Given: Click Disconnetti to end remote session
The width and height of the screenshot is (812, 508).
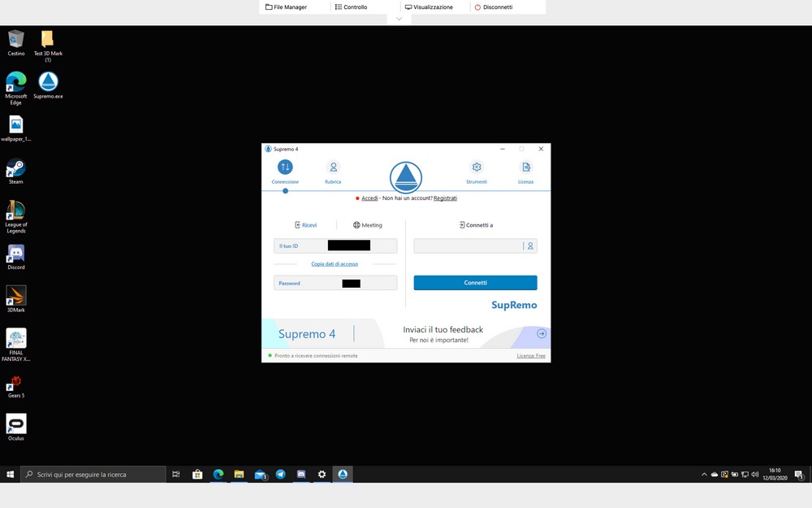Looking at the screenshot, I should coord(494,7).
